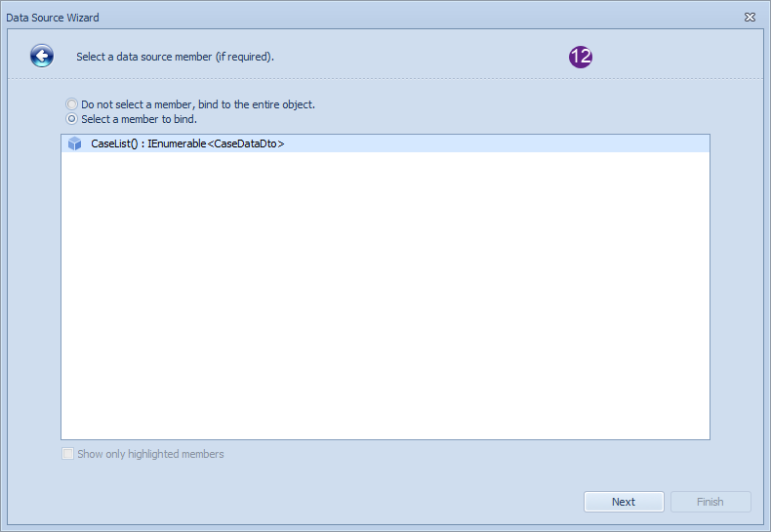This screenshot has width=771, height=532.
Task: Click blank header area right of badge 12
Action: tap(676, 57)
